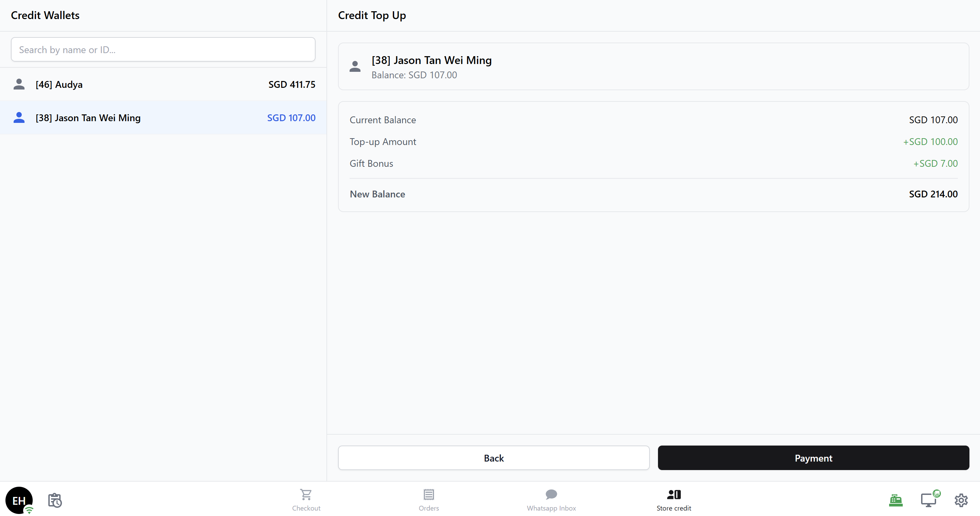The width and height of the screenshot is (980, 516).
Task: Open settings gear icon
Action: coord(961,500)
